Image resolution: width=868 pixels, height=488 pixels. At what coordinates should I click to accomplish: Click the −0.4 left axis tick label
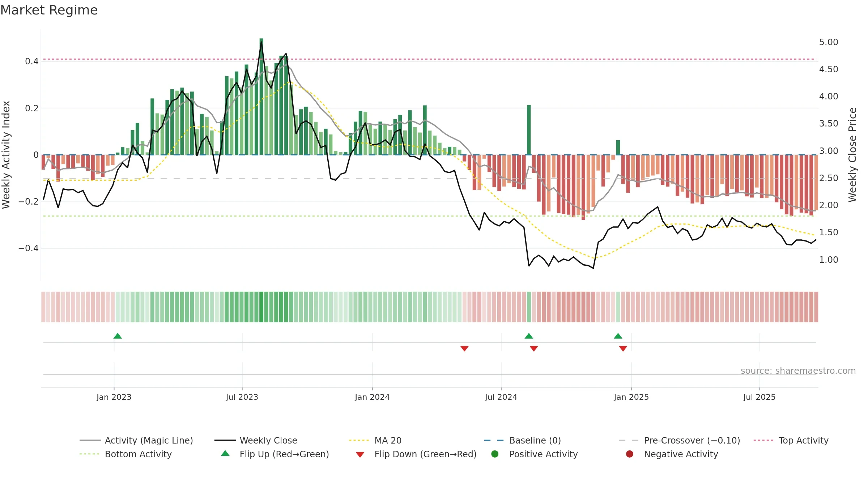point(28,248)
